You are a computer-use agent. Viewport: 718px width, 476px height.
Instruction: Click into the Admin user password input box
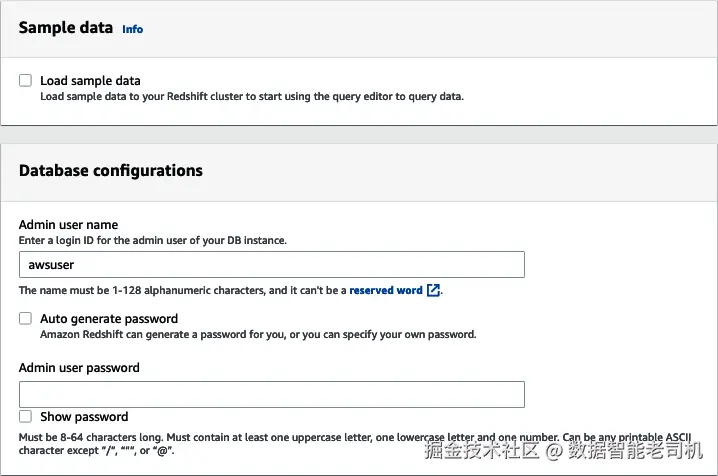tap(272, 394)
